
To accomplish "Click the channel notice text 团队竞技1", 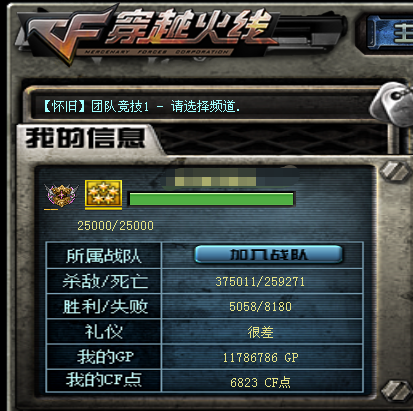I will click(x=120, y=107).
